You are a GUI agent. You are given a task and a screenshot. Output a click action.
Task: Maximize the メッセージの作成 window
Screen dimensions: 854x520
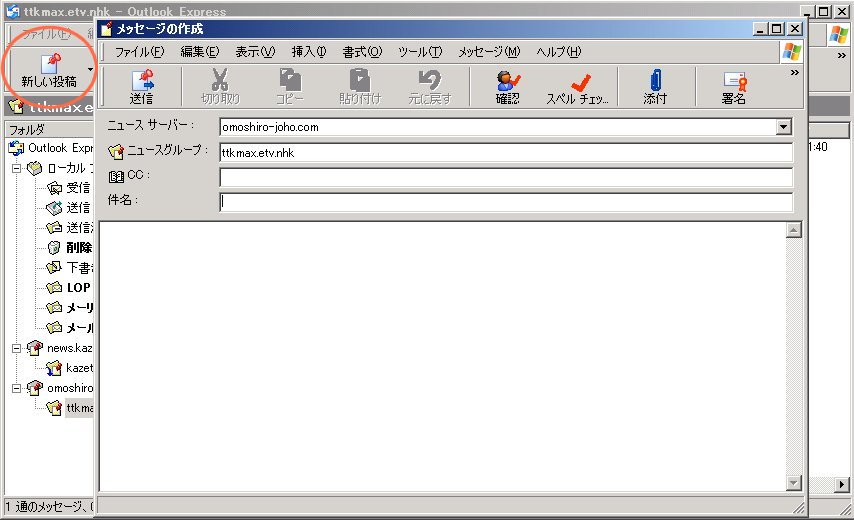click(777, 28)
